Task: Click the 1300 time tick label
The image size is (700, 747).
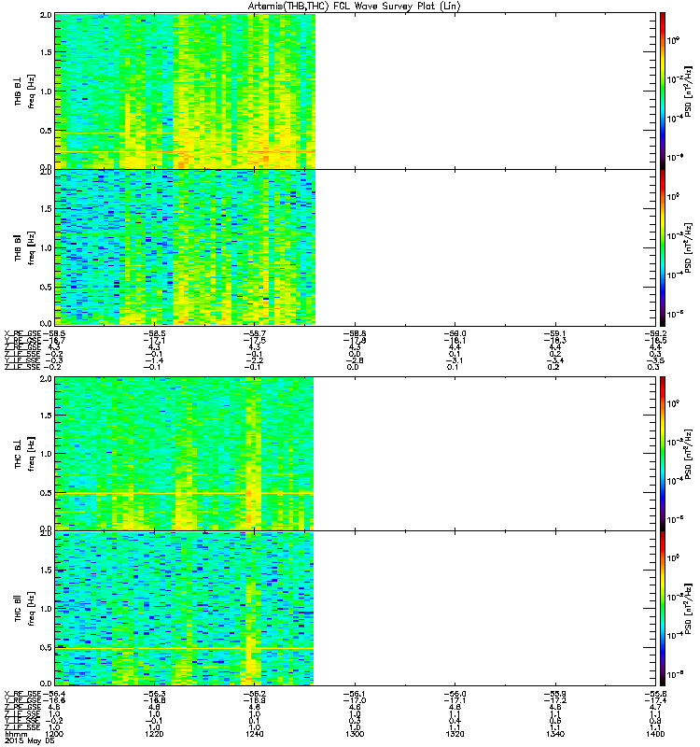Action: point(355,734)
